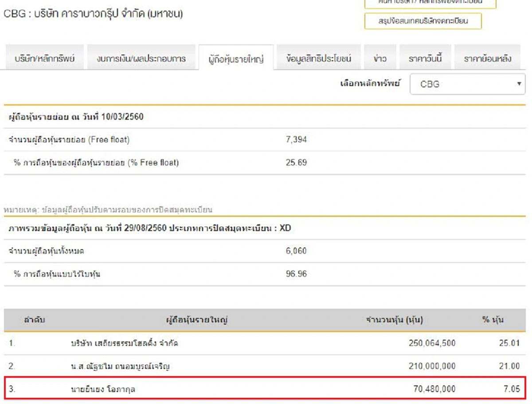Open the บริษัท/หลักทรัพย์ tab
The height and width of the screenshot is (404, 532).
pyautogui.click(x=44, y=58)
